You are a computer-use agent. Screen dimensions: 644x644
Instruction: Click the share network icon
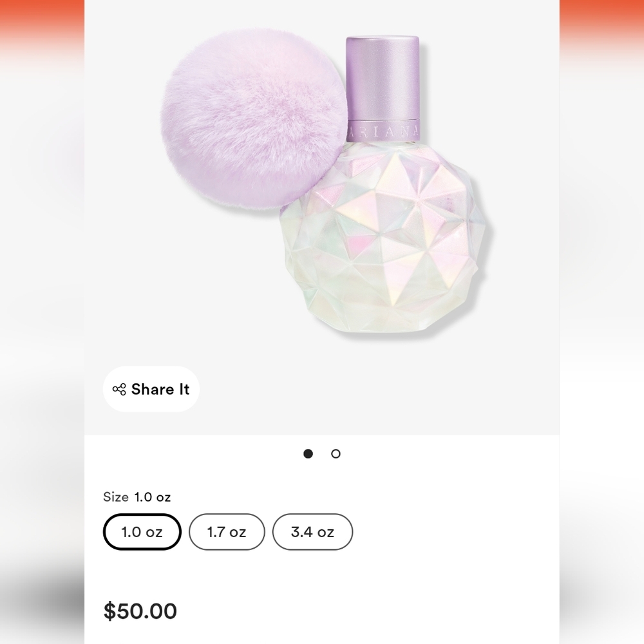[119, 390]
